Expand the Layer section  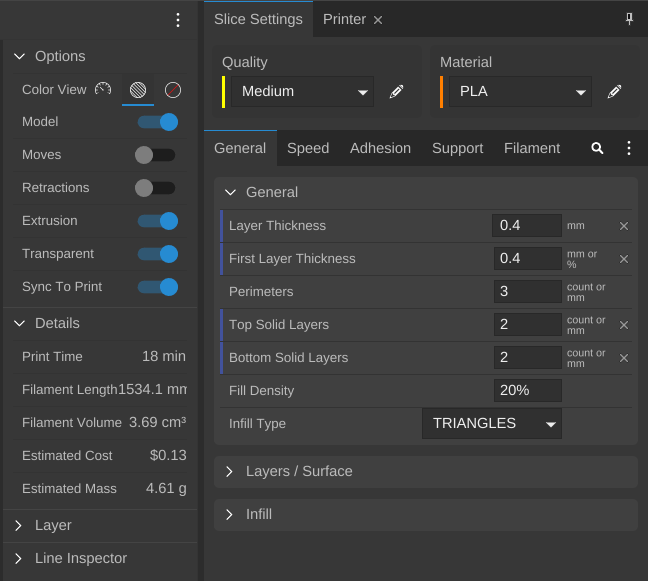click(18, 525)
